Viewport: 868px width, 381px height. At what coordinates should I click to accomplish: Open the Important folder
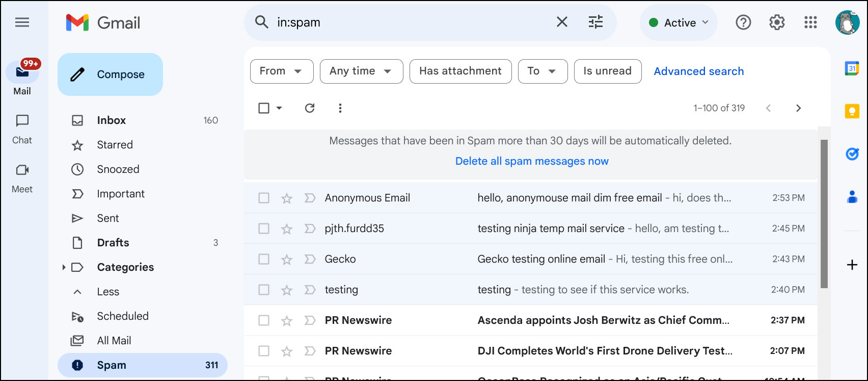(143, 194)
